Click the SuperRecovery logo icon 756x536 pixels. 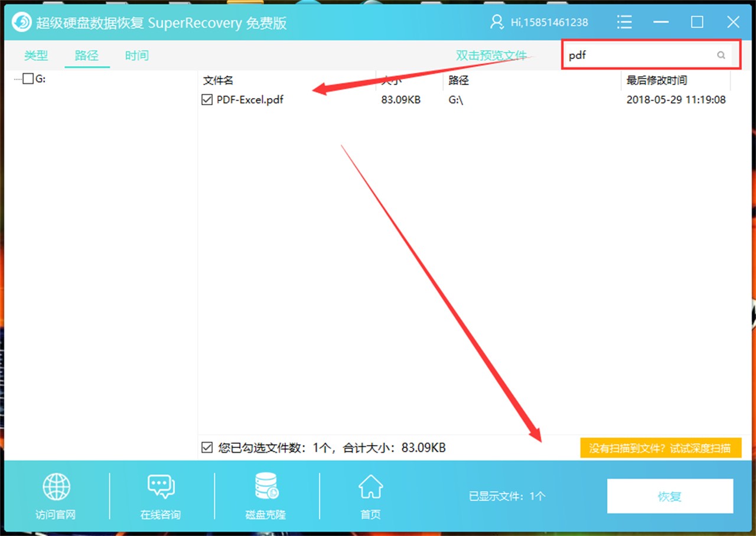click(x=21, y=21)
